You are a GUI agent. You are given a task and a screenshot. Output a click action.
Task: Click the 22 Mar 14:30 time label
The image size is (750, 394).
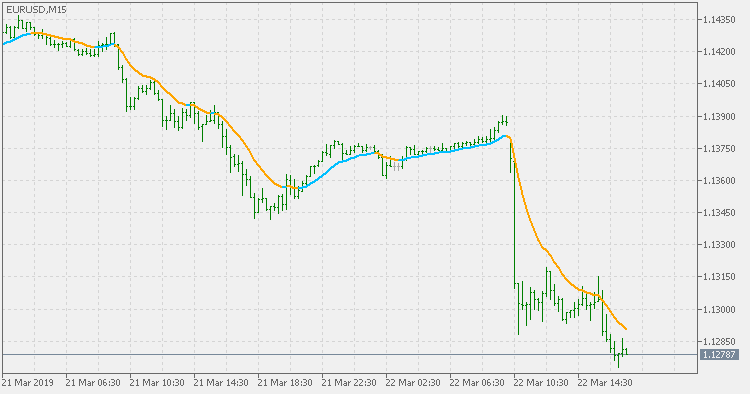pos(606,383)
